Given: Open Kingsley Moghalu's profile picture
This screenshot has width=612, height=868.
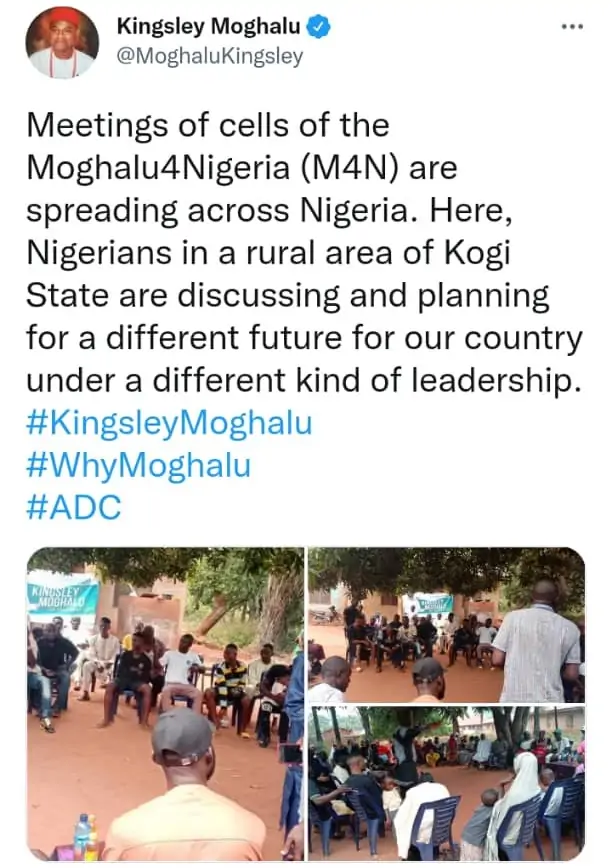Looking at the screenshot, I should pyautogui.click(x=62, y=42).
